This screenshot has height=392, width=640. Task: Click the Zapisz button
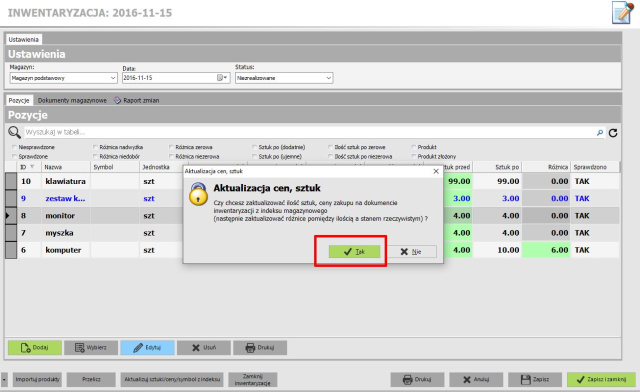[x=535, y=379]
